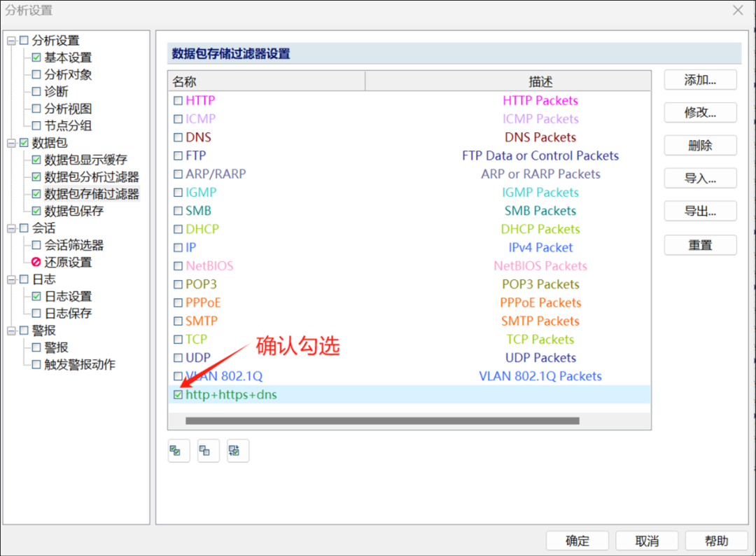Collapse the 分析设置 tree node
The image size is (756, 556).
(13, 40)
